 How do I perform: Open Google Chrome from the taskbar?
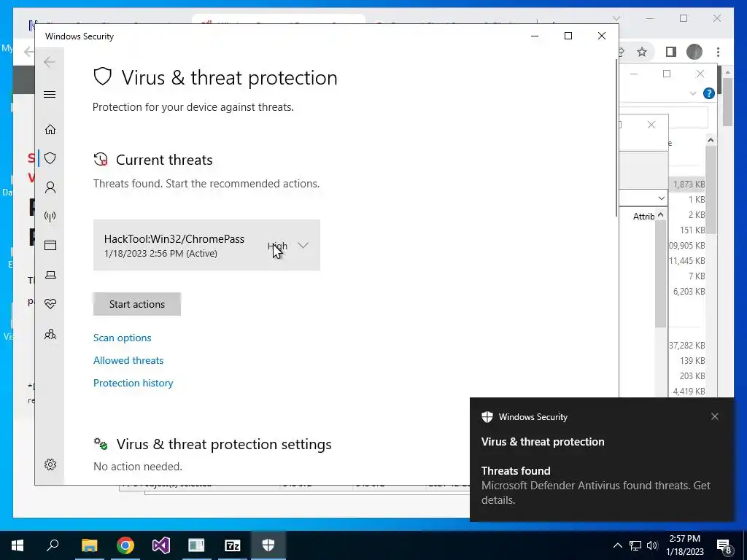[x=125, y=545]
